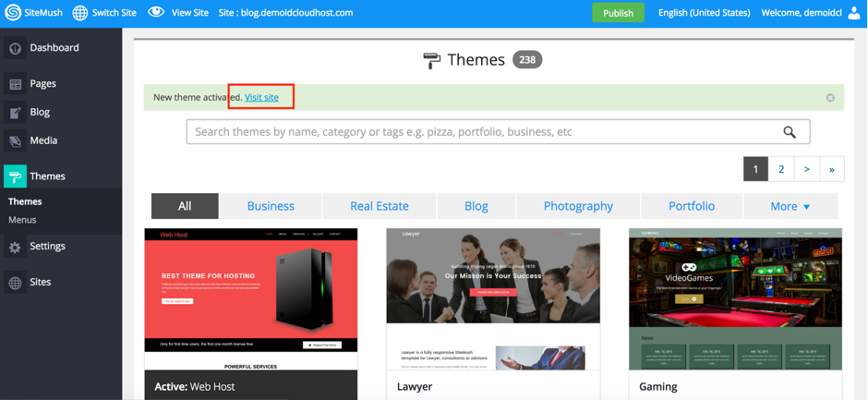Click the Pages sidebar icon
The image size is (868, 400).
click(15, 84)
